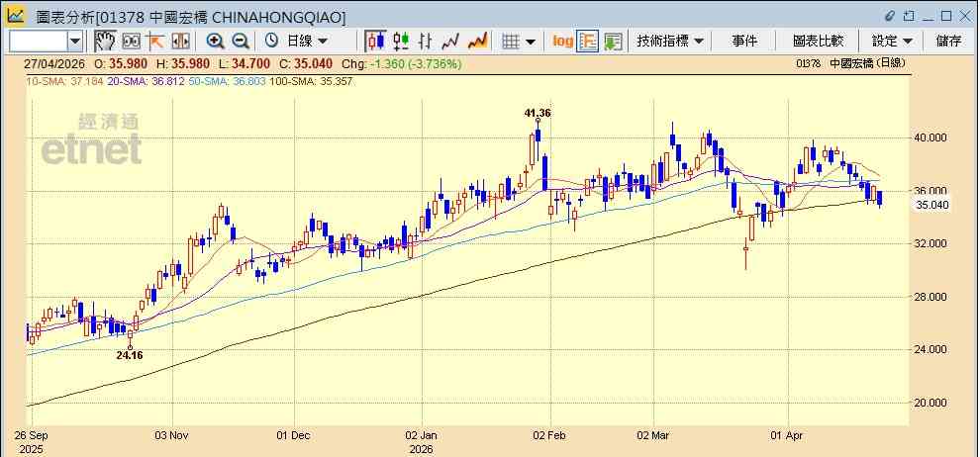Open the 技術指標 indicators dropdown
The height and width of the screenshot is (457, 980).
[670, 42]
